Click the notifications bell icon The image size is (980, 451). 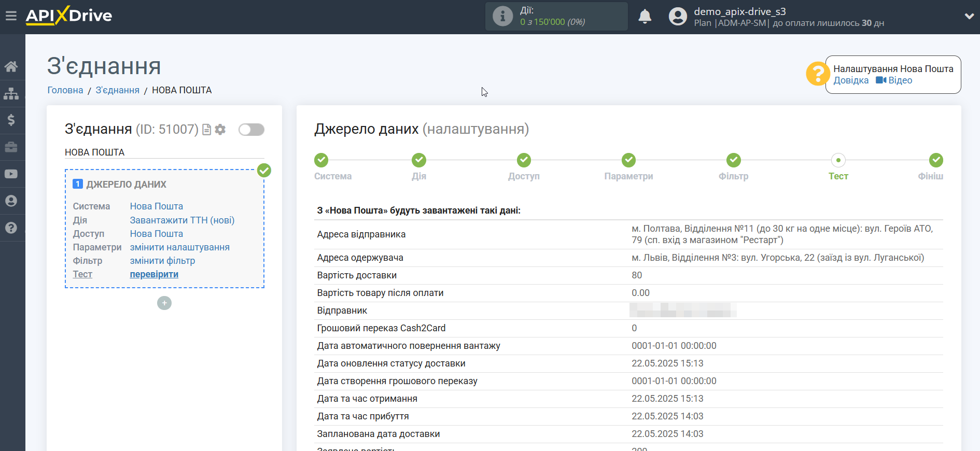click(x=645, y=17)
